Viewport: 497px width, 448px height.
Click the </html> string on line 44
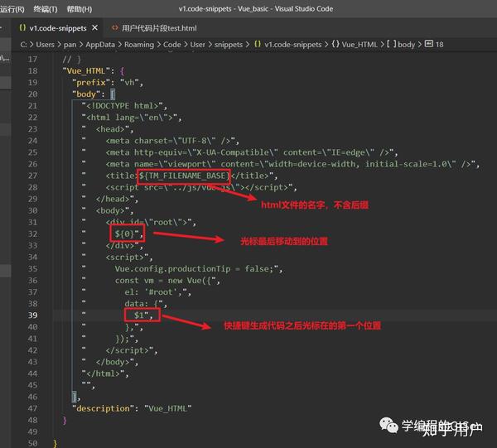[103, 373]
